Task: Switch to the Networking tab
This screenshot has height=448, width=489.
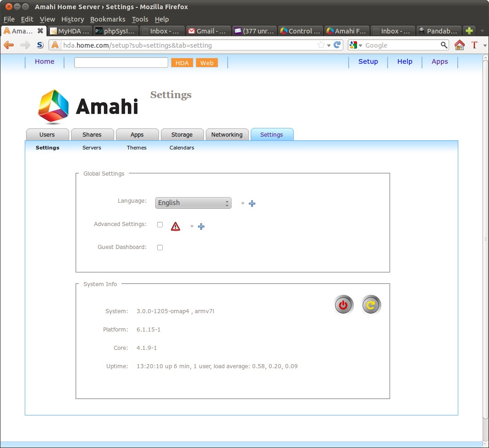Action: 227,134
